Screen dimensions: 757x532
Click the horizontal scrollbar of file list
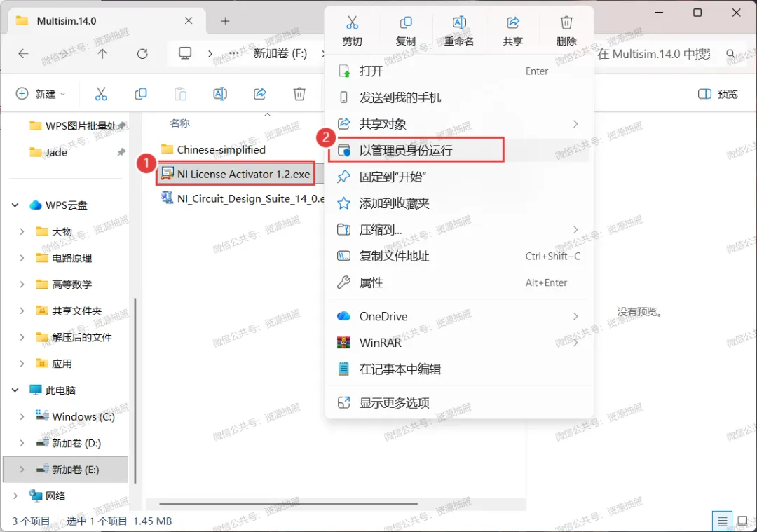click(288, 503)
